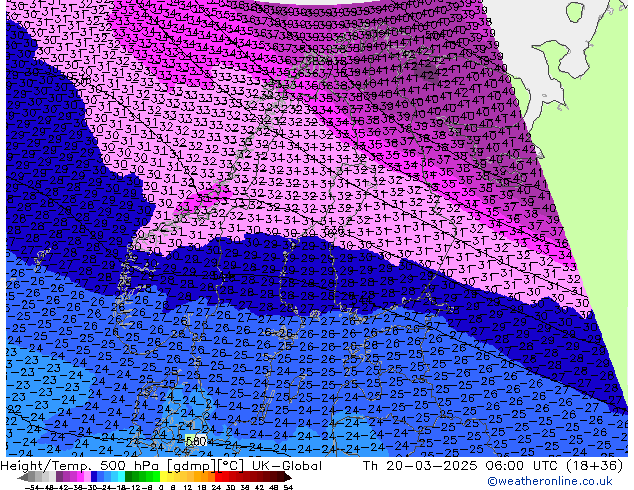Pick the dark maroon right arrow end of legend
The image size is (634, 490).
coord(288,477)
